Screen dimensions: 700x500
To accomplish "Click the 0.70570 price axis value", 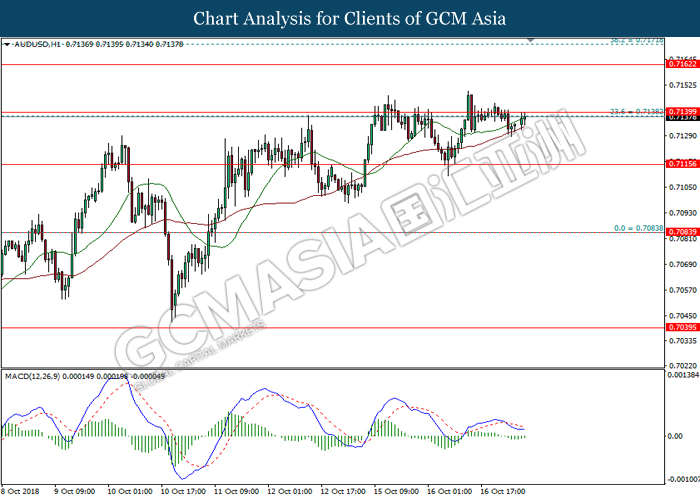I will (683, 290).
